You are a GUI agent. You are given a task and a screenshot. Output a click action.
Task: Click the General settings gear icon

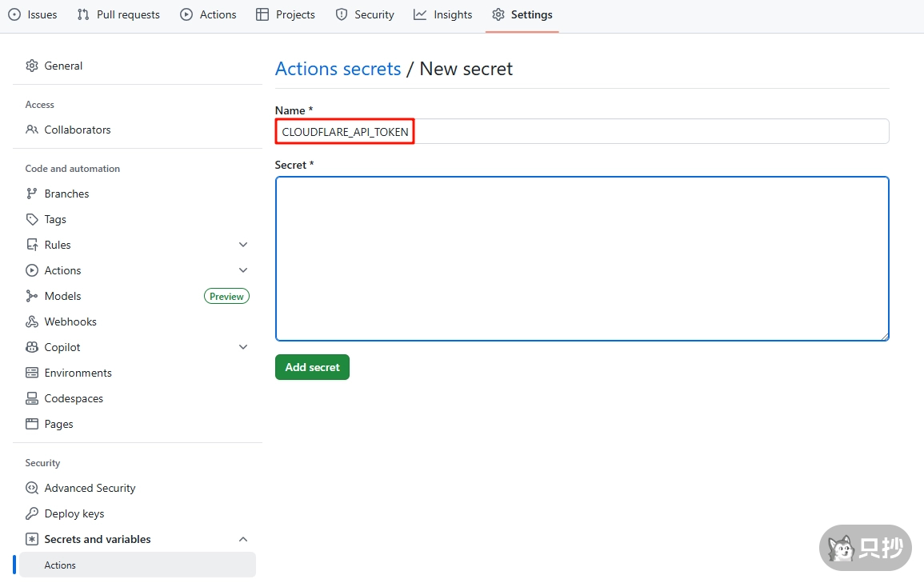[31, 66]
